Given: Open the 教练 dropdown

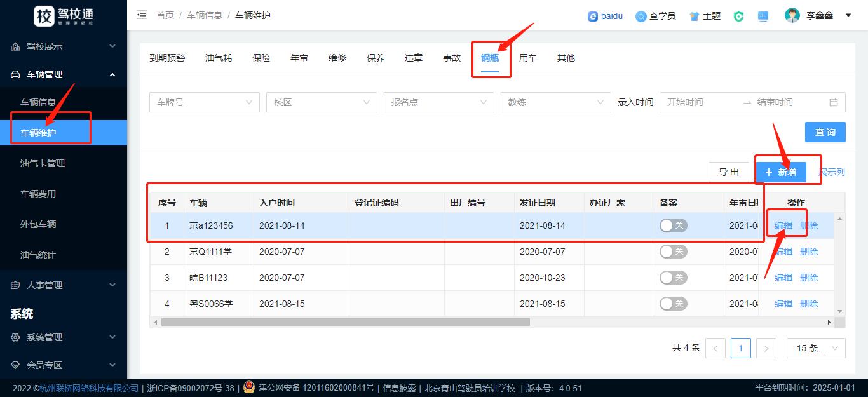Looking at the screenshot, I should [556, 102].
